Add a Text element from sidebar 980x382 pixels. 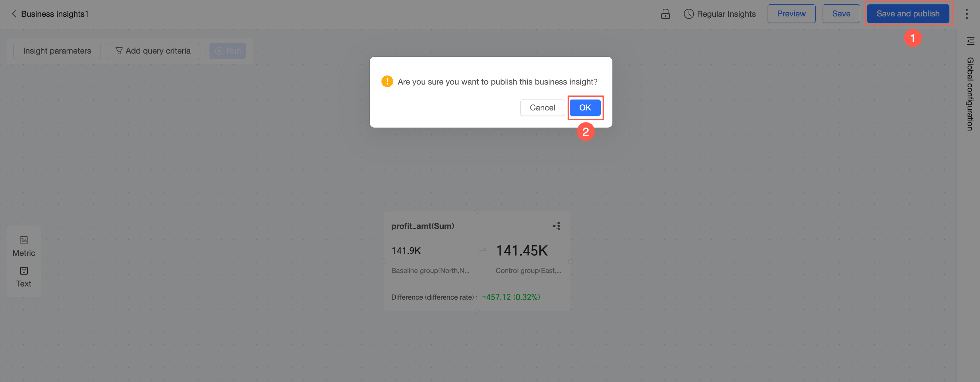point(24,277)
